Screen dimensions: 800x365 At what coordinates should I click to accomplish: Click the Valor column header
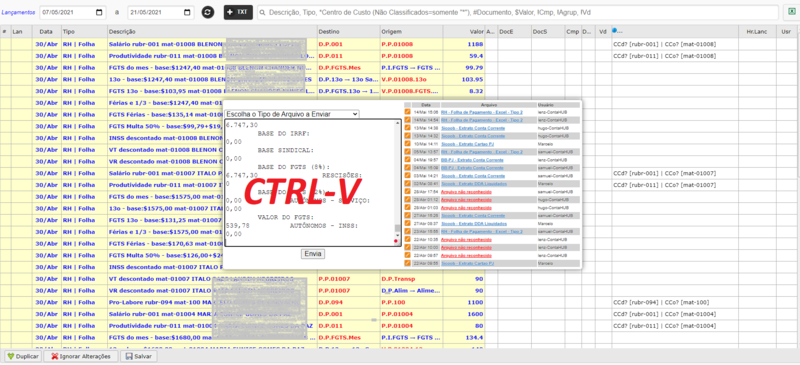point(463,32)
